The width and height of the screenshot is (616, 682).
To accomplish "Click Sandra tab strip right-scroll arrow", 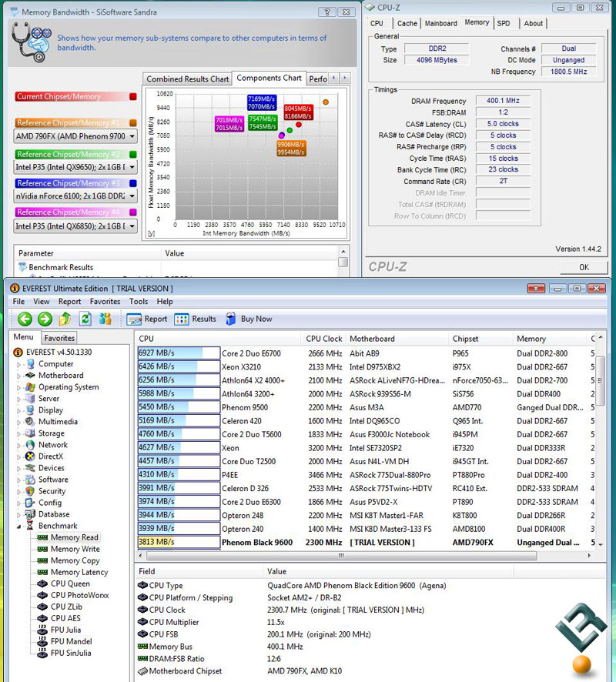I will click(x=345, y=79).
